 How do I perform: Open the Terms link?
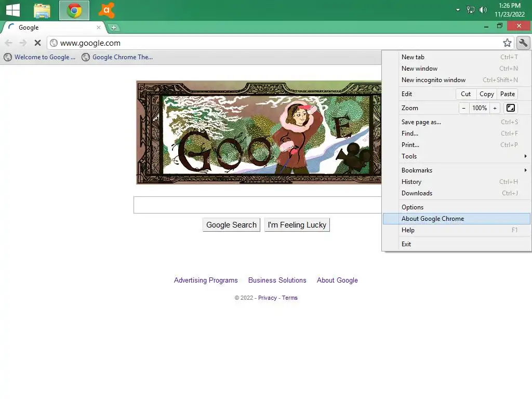coord(290,298)
